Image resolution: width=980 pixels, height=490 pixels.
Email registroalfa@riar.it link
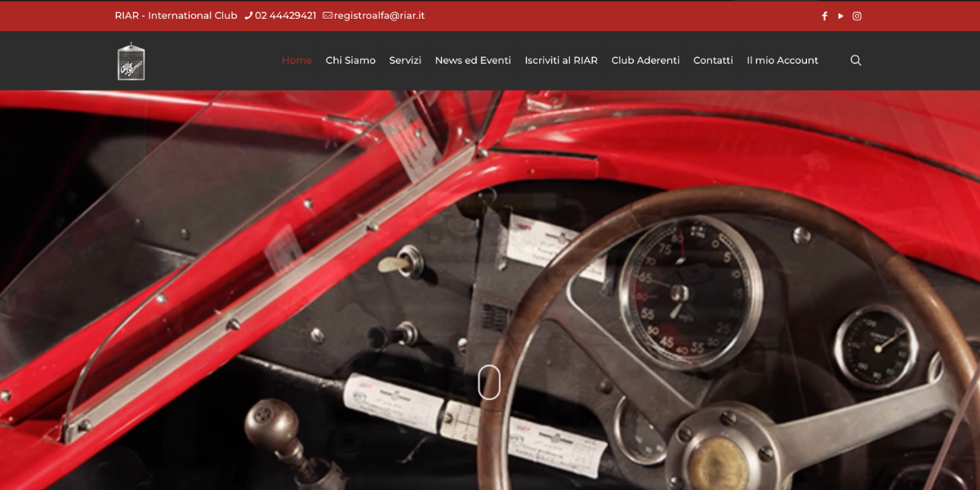379,16
